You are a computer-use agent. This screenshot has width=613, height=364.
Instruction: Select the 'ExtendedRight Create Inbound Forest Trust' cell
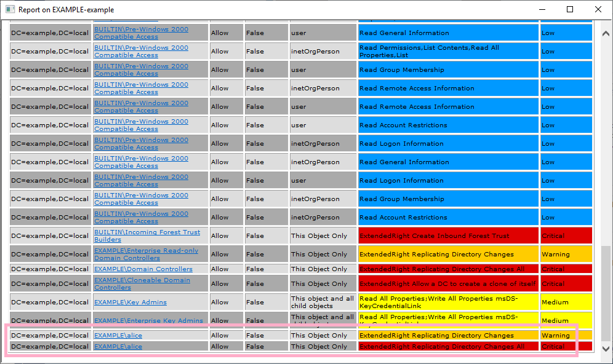pos(449,236)
